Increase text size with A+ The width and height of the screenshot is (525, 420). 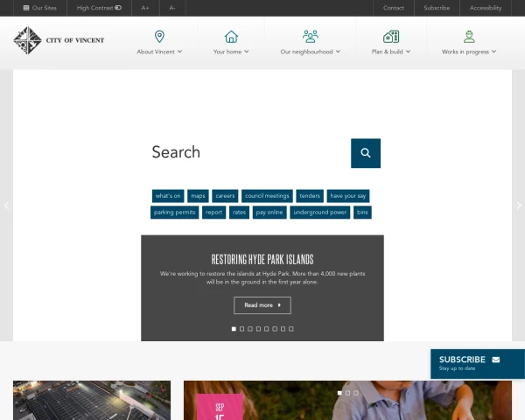(x=145, y=8)
